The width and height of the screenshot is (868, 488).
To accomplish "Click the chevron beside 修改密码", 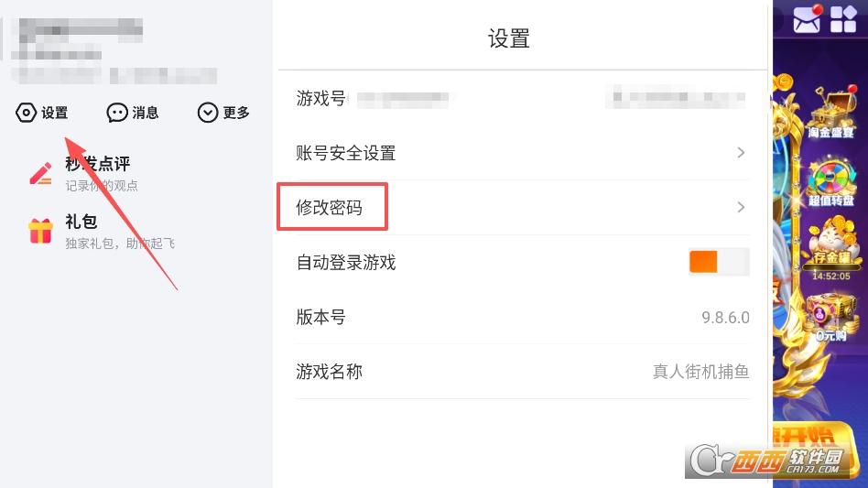I will (741, 208).
